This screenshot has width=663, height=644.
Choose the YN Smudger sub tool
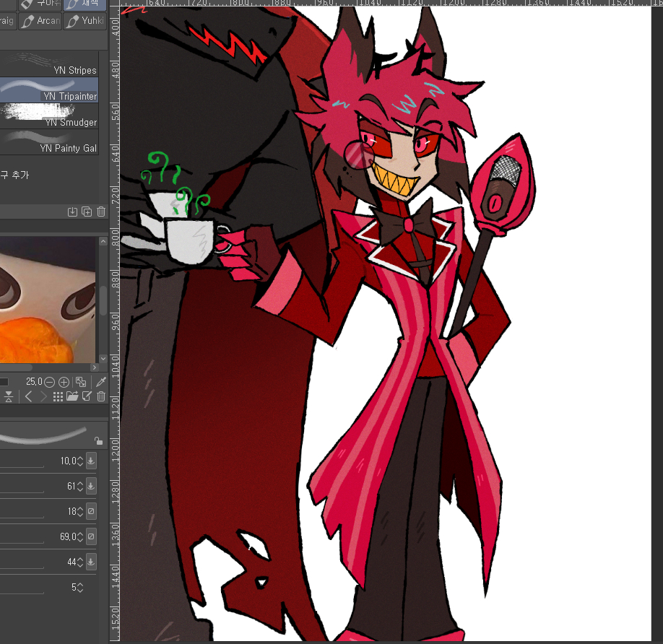(49, 116)
